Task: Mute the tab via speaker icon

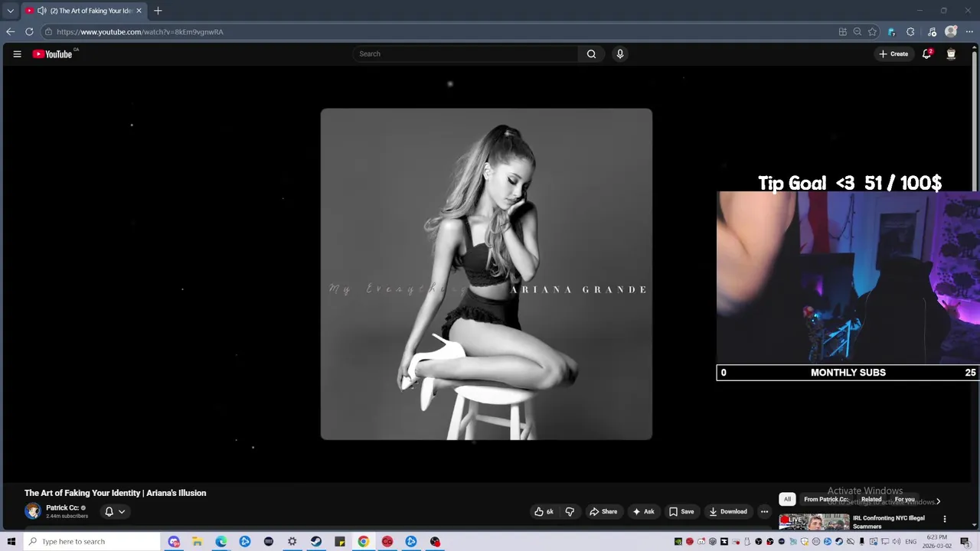Action: [x=41, y=11]
